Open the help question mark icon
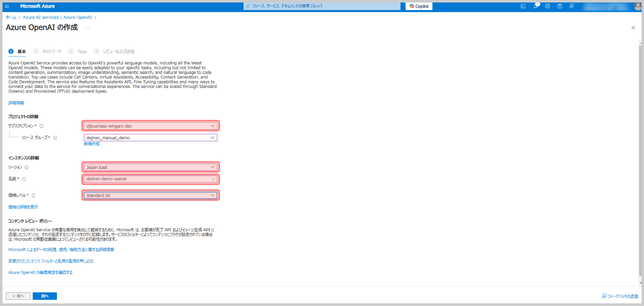Image resolution: width=644 pixels, height=306 pixels. click(x=559, y=6)
